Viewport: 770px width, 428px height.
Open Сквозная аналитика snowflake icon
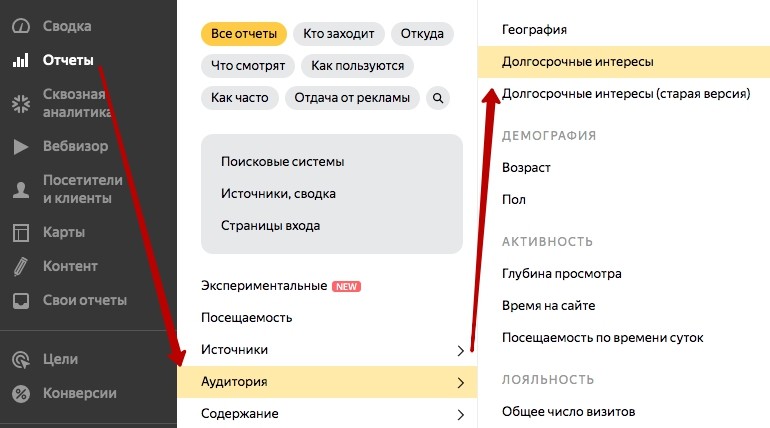(x=20, y=103)
